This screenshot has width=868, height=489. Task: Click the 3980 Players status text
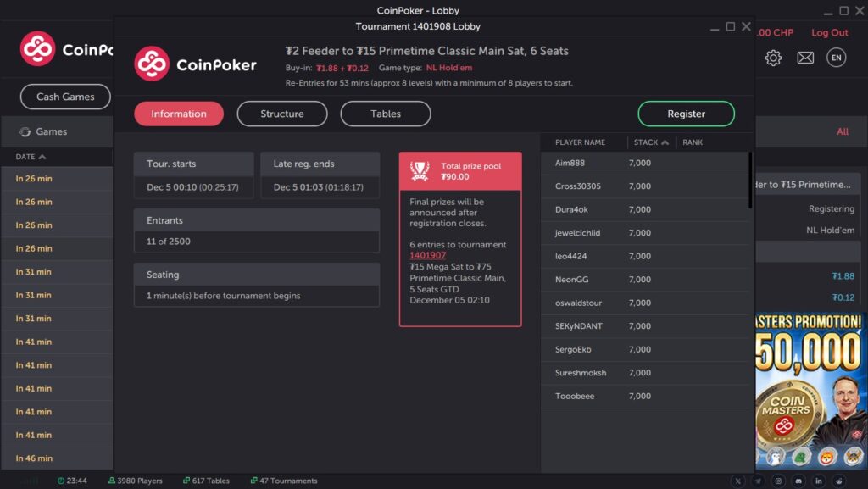point(140,481)
